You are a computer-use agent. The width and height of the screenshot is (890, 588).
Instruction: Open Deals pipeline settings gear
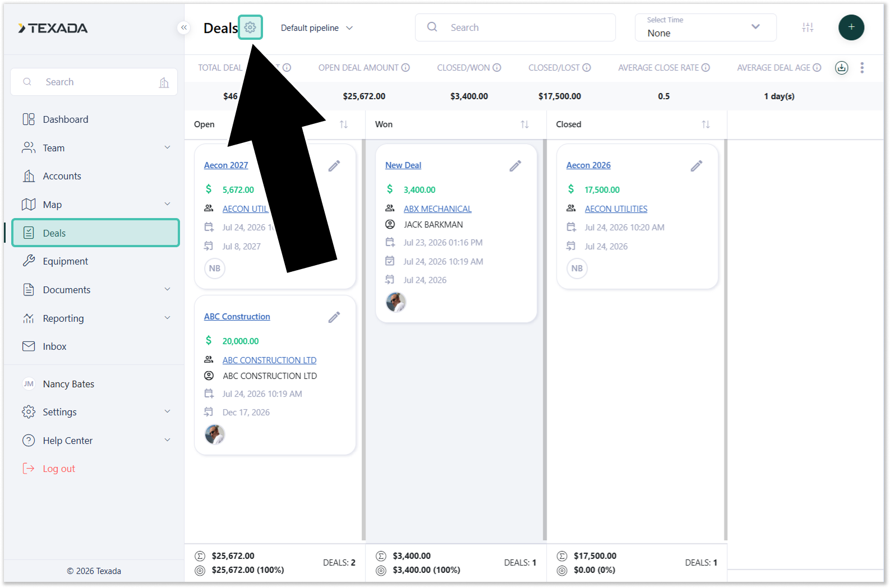click(250, 27)
